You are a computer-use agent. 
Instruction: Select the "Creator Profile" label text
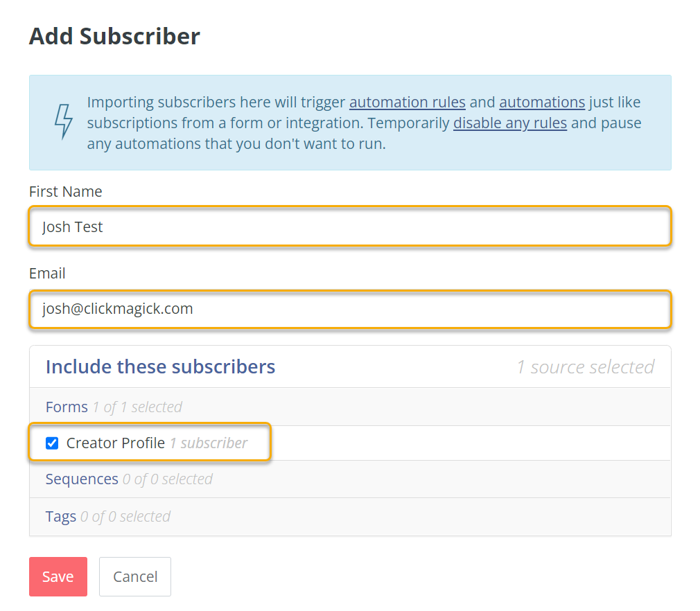[116, 443]
